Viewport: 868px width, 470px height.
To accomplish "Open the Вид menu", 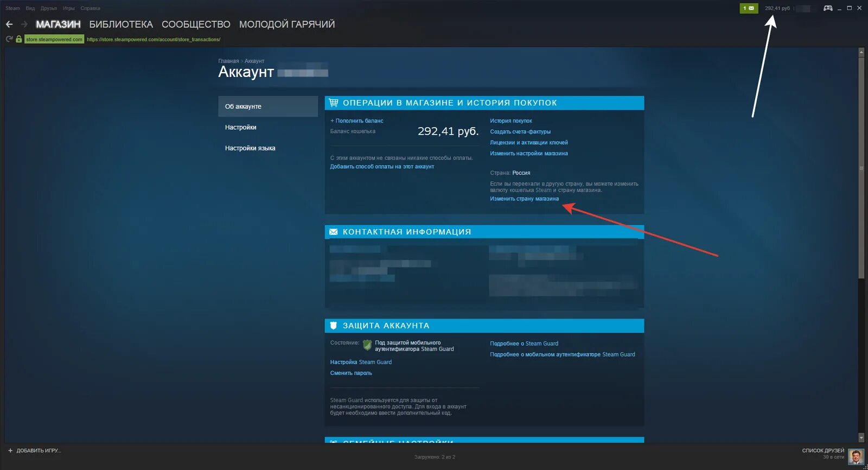I will tap(30, 8).
